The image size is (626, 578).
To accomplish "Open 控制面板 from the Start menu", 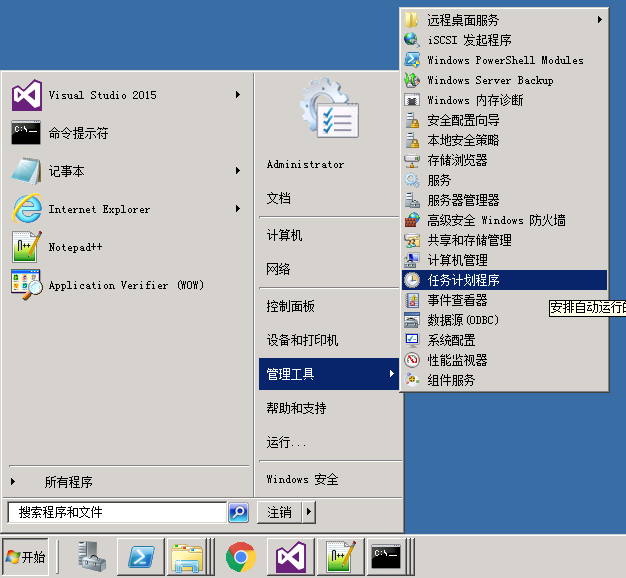I will click(x=290, y=306).
